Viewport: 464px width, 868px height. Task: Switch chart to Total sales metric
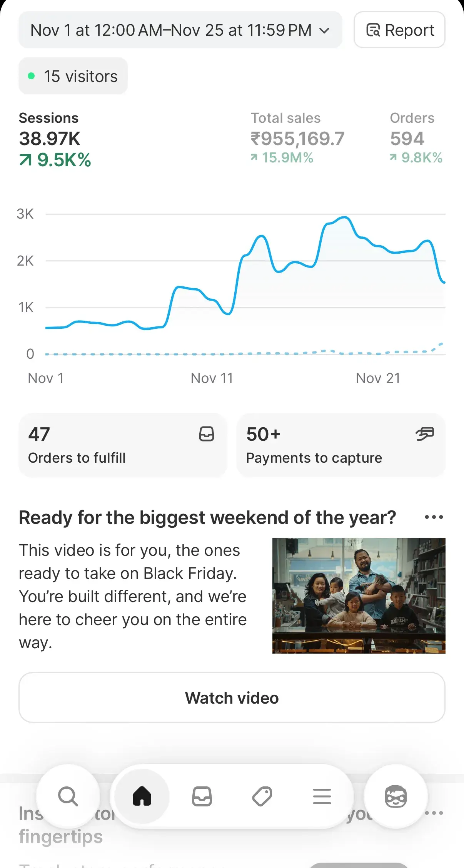(297, 139)
